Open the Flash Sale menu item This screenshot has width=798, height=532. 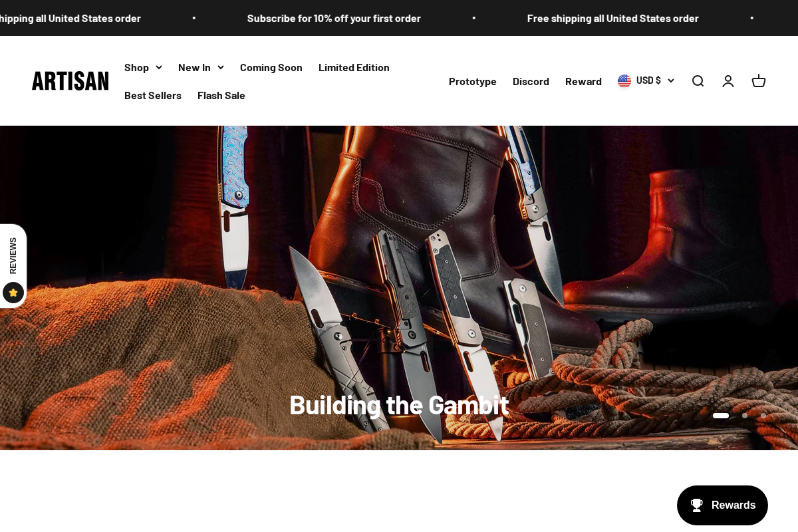221,95
